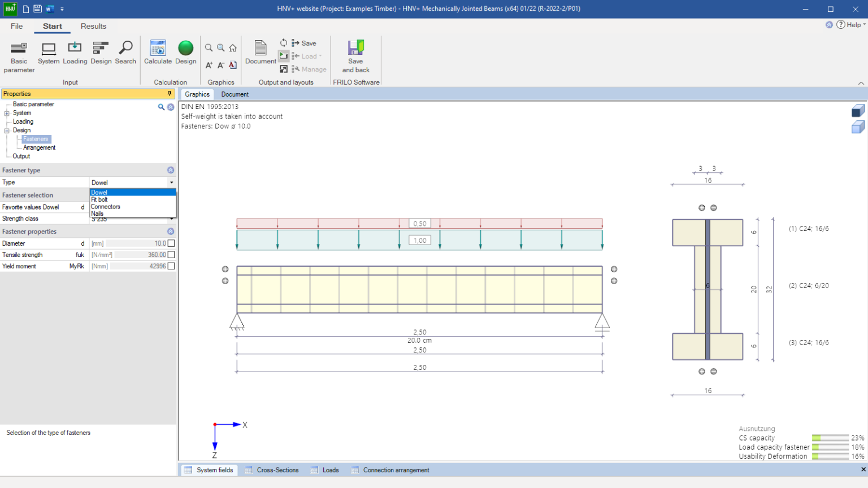The width and height of the screenshot is (868, 488).
Task: Open the Basic parameter tool
Action: click(19, 56)
